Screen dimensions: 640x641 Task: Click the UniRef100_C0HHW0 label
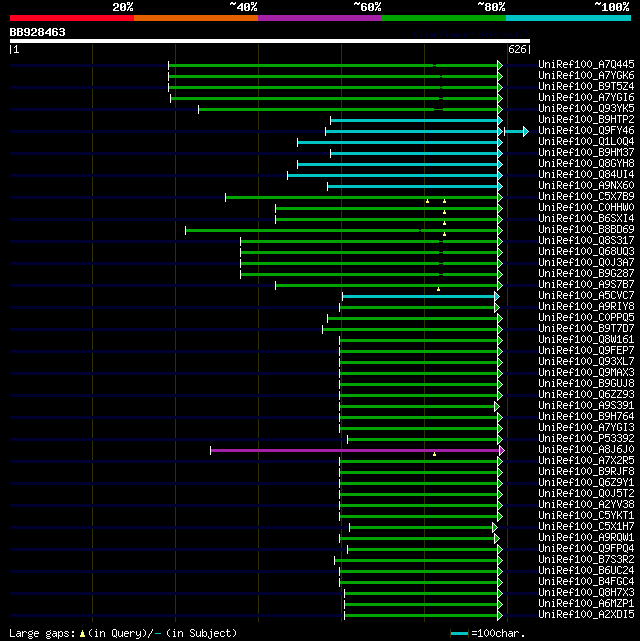pyautogui.click(x=586, y=208)
